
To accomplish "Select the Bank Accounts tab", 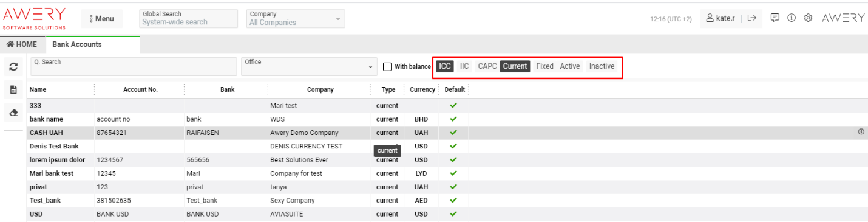I will tap(77, 44).
